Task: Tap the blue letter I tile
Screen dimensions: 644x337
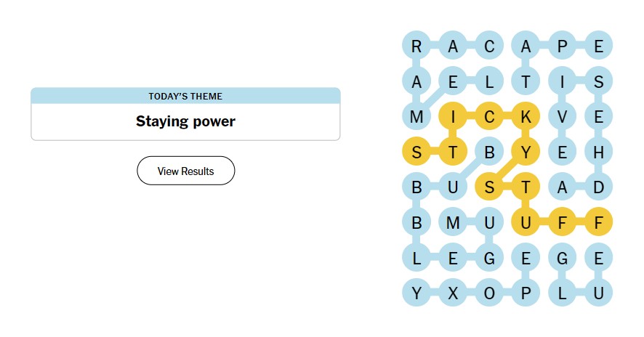Action: click(x=562, y=81)
